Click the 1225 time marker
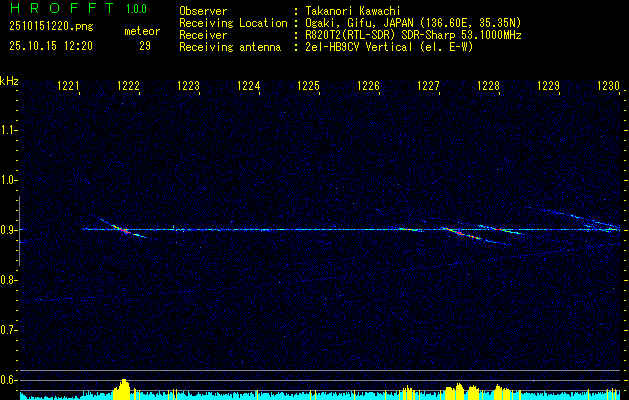The width and height of the screenshot is (629, 400). tap(308, 85)
